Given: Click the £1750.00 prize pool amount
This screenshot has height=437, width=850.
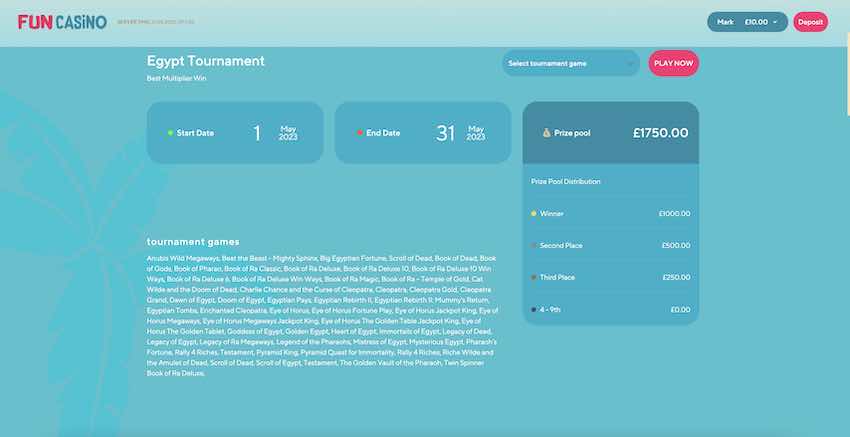Looking at the screenshot, I should (x=660, y=133).
